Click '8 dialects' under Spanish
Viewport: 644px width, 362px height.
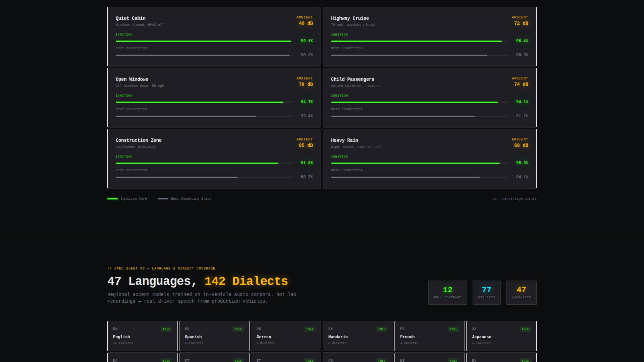click(x=194, y=343)
